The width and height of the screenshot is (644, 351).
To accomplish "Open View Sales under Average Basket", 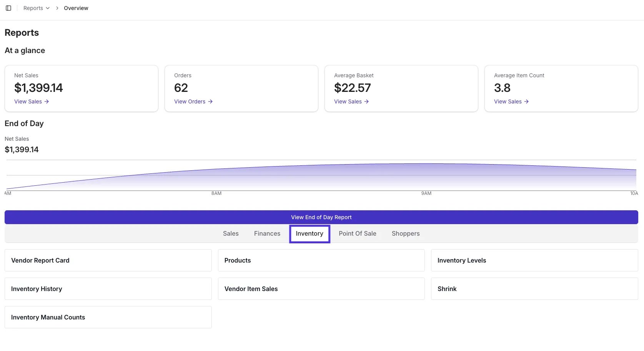I will pyautogui.click(x=351, y=101).
